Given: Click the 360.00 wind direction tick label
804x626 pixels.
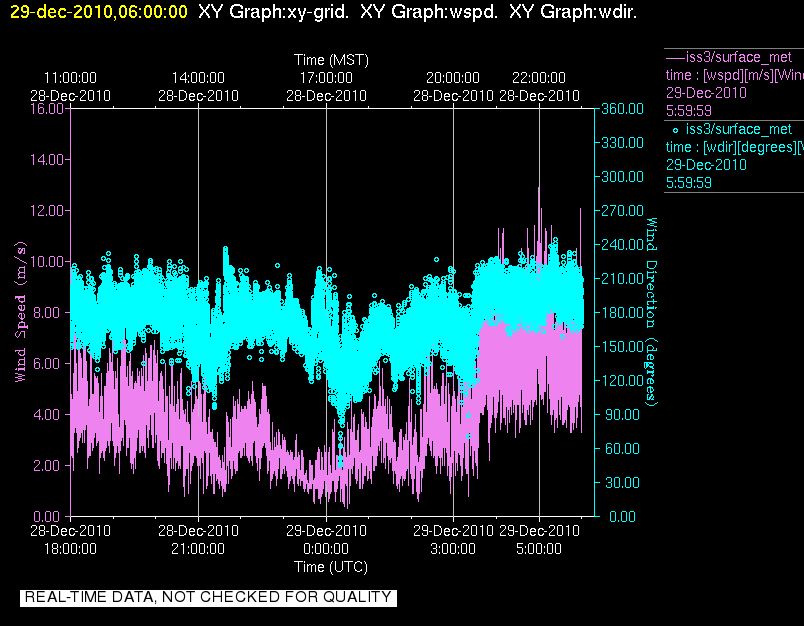Looking at the screenshot, I should pos(622,109).
